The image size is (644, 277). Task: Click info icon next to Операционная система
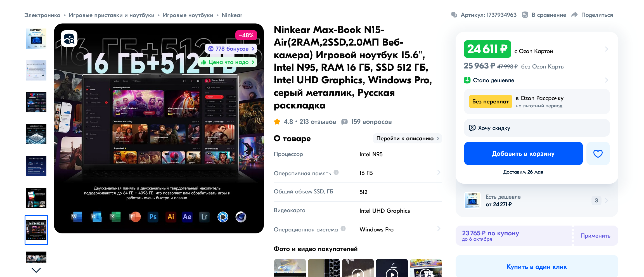point(343,229)
